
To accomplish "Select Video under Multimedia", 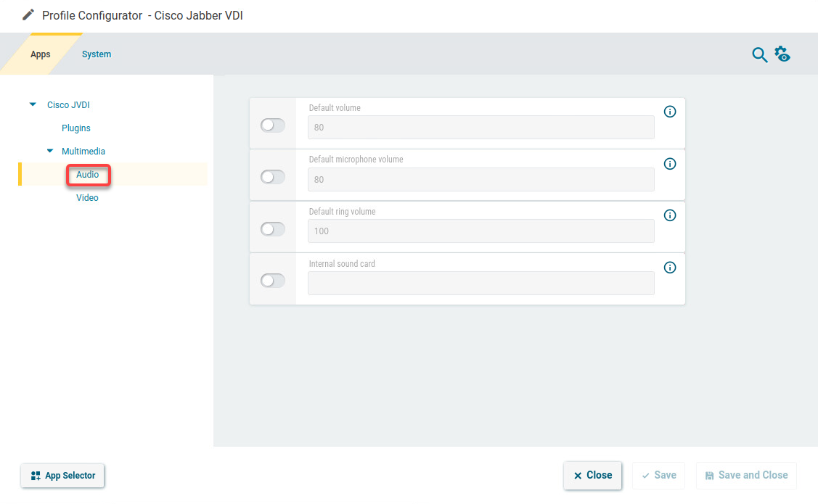I will pyautogui.click(x=87, y=198).
